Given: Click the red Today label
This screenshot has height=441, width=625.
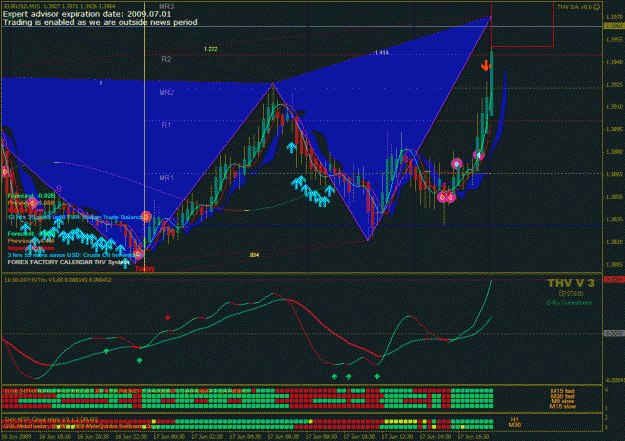Looking at the screenshot, I should point(144,269).
